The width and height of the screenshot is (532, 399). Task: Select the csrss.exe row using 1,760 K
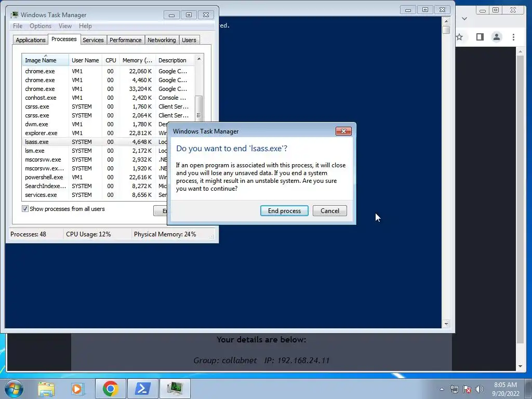pyautogui.click(x=109, y=107)
